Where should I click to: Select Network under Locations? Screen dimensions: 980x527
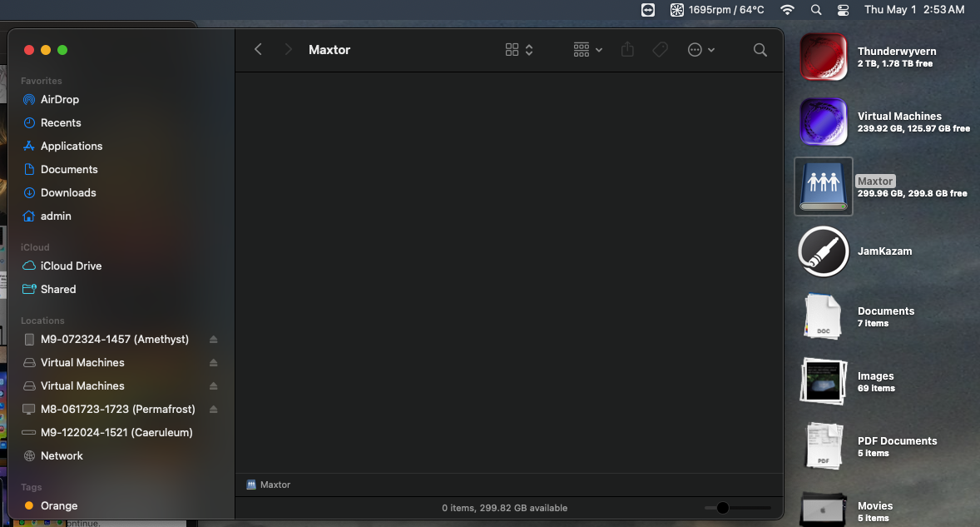[62, 455]
